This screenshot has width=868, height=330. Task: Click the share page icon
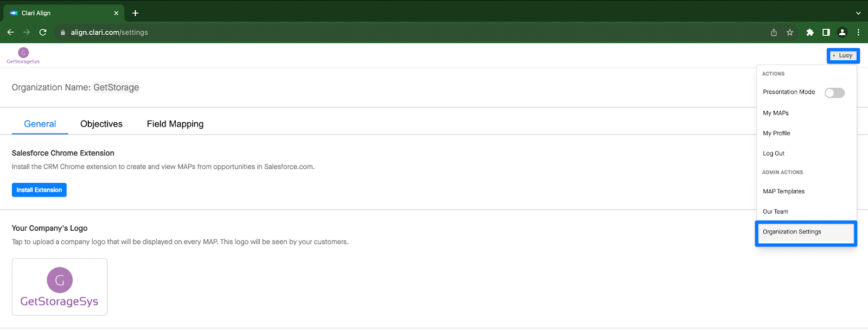[774, 33]
